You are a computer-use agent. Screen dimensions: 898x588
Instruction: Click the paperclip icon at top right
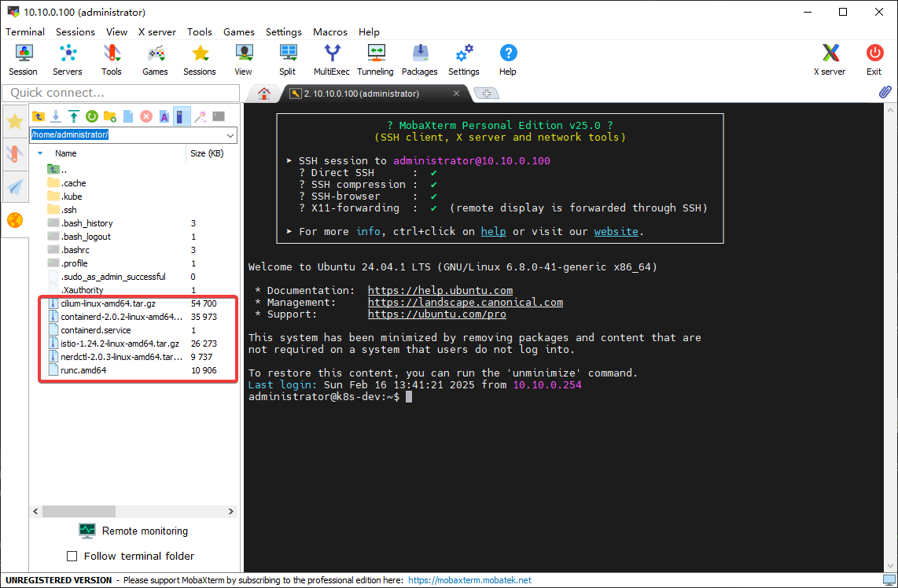[885, 92]
